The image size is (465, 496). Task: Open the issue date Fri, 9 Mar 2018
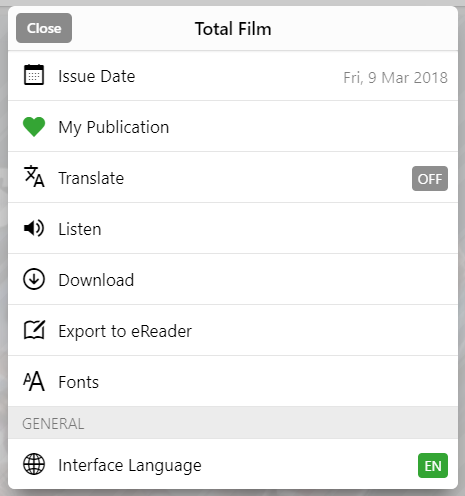[395, 78]
